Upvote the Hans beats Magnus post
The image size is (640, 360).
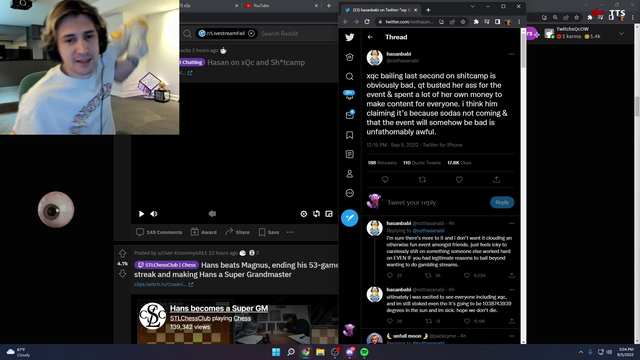[x=122, y=253]
